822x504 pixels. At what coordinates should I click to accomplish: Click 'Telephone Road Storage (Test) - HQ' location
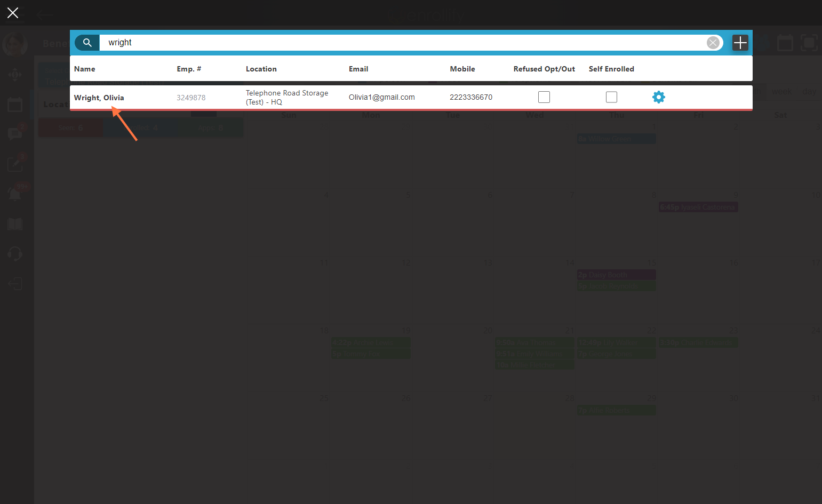click(x=287, y=98)
